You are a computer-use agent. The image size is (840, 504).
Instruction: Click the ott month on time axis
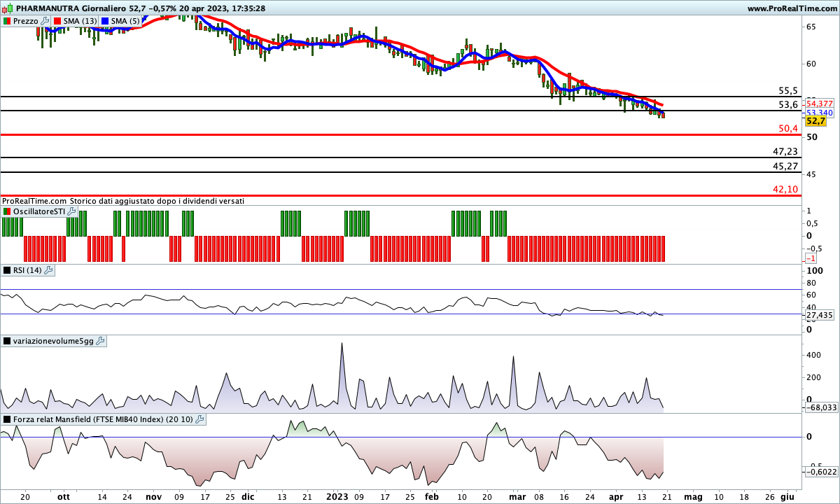[x=64, y=496]
